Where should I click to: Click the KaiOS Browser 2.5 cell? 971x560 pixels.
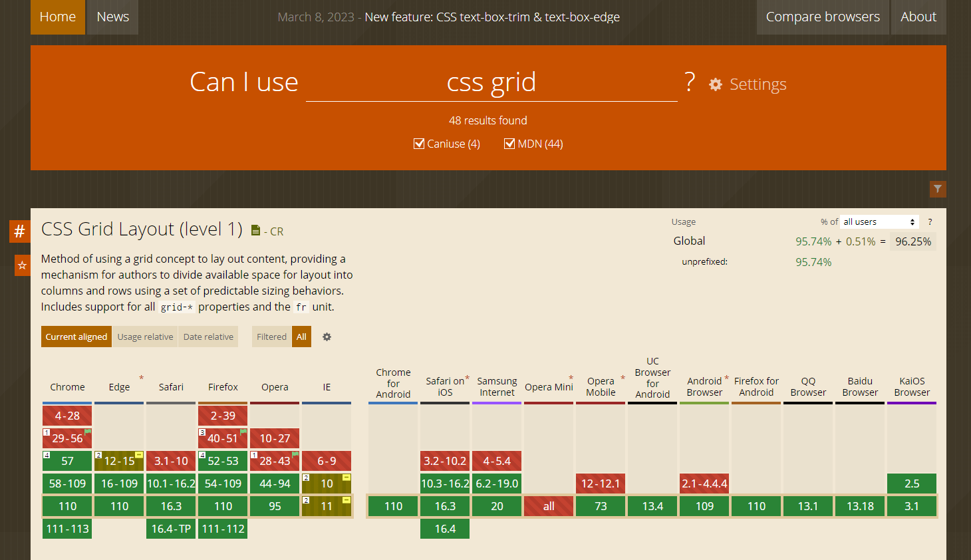(912, 484)
